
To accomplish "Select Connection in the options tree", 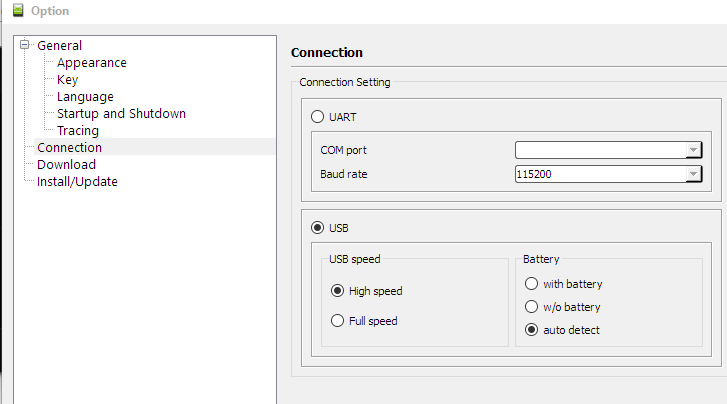I will point(69,147).
